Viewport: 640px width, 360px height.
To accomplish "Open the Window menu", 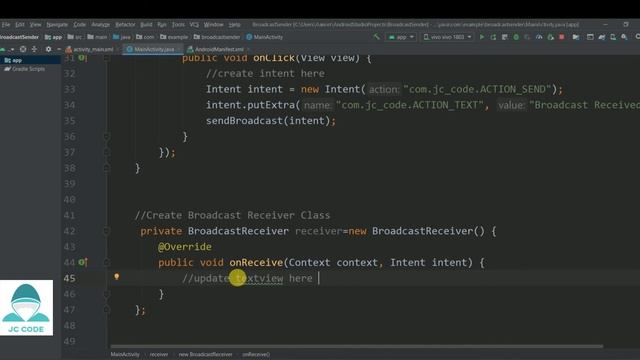I will (x=213, y=24).
